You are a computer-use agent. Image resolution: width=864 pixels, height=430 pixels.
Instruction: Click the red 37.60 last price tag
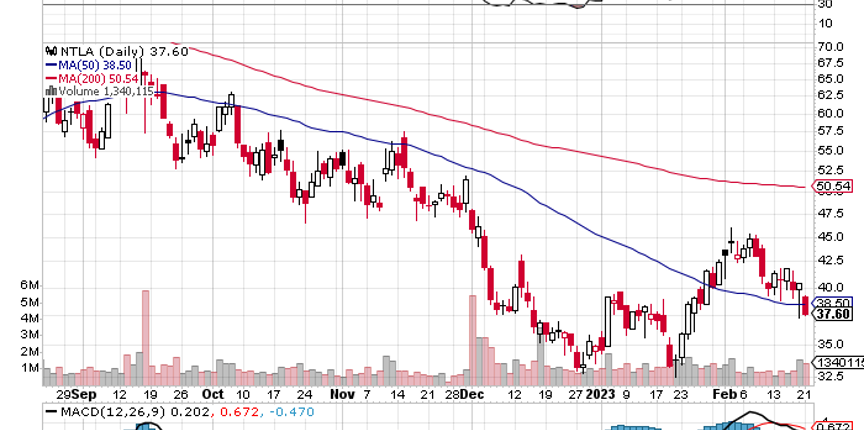[833, 314]
